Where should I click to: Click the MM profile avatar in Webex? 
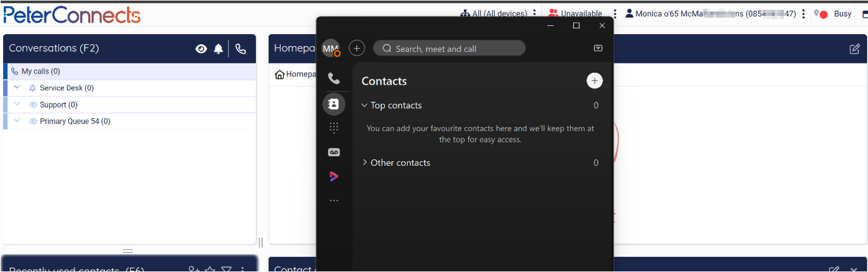coord(330,48)
